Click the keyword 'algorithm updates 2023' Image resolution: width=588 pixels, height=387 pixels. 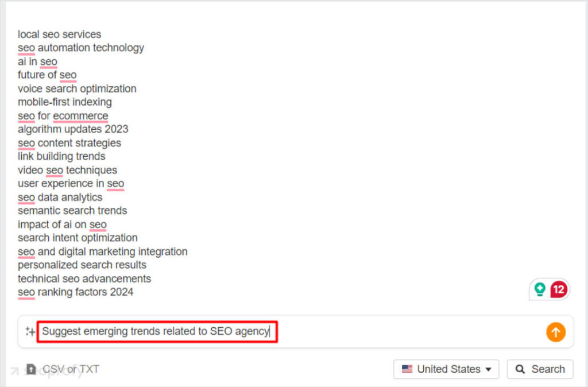73,129
